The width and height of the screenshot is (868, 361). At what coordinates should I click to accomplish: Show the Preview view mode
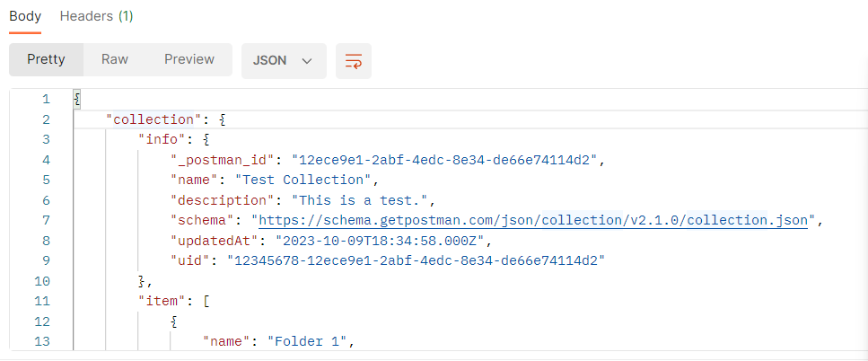(189, 59)
